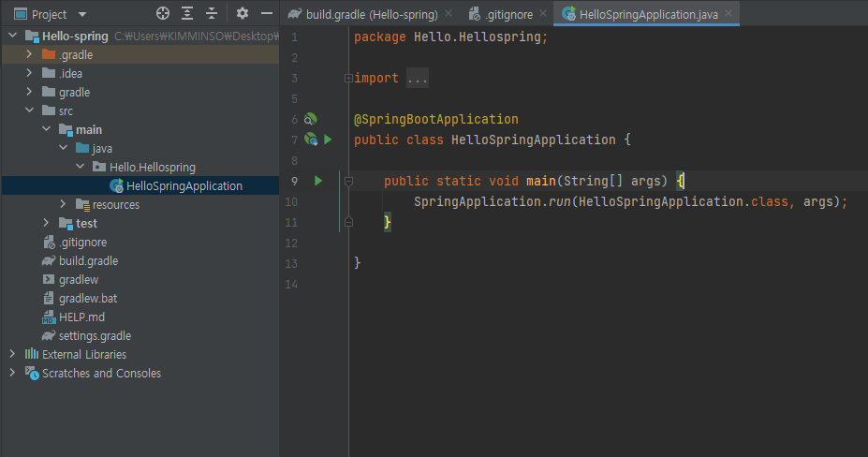Close the build.gradle editor tab

pyautogui.click(x=449, y=13)
